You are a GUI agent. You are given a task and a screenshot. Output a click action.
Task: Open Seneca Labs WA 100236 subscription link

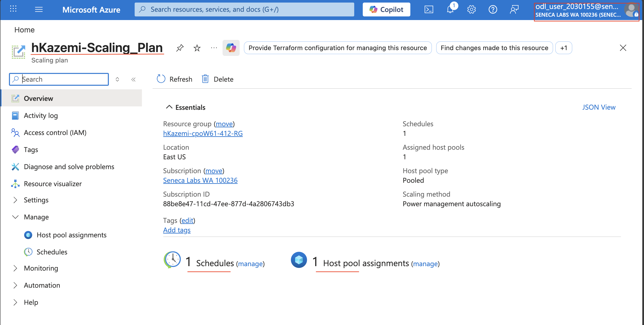[x=200, y=180]
